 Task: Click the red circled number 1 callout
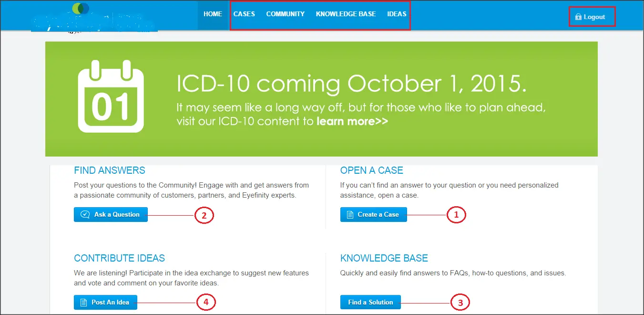point(456,215)
